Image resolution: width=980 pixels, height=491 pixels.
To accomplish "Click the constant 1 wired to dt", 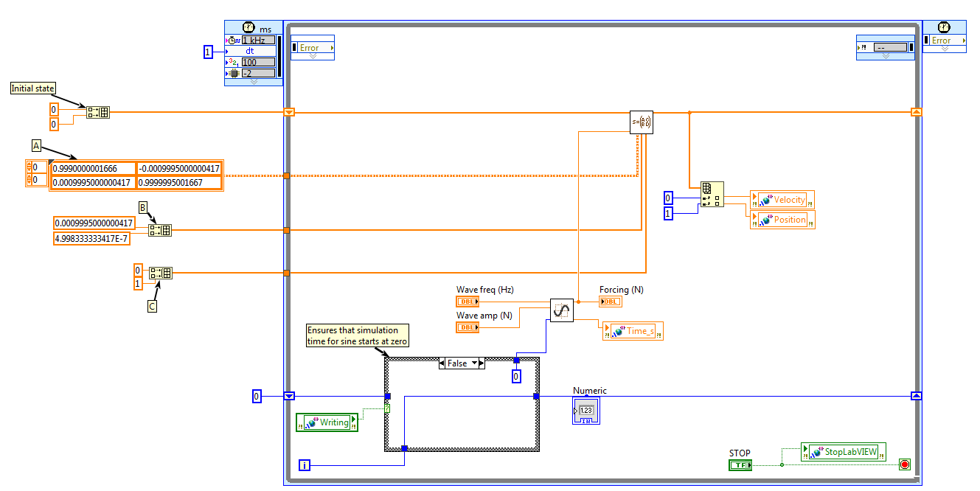I will pyautogui.click(x=208, y=52).
